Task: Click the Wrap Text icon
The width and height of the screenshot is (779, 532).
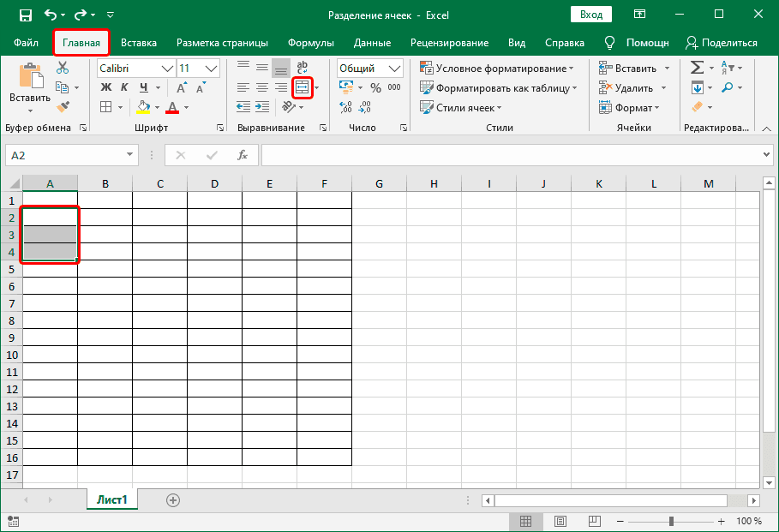Action: (x=303, y=68)
